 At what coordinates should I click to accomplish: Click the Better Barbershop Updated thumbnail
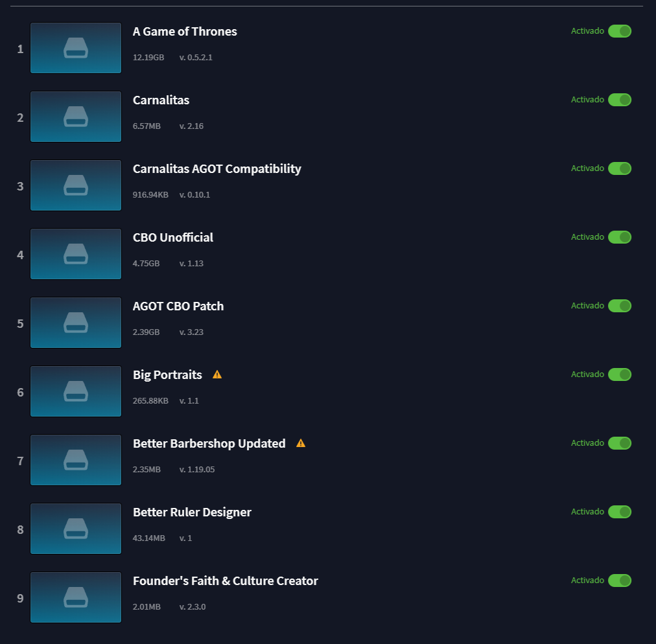pyautogui.click(x=76, y=460)
